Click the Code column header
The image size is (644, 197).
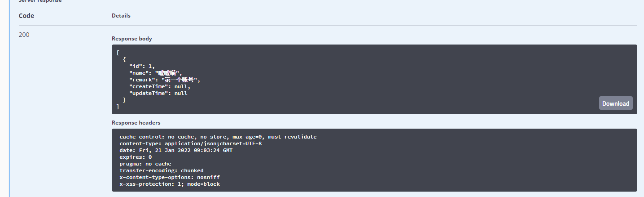click(26, 16)
